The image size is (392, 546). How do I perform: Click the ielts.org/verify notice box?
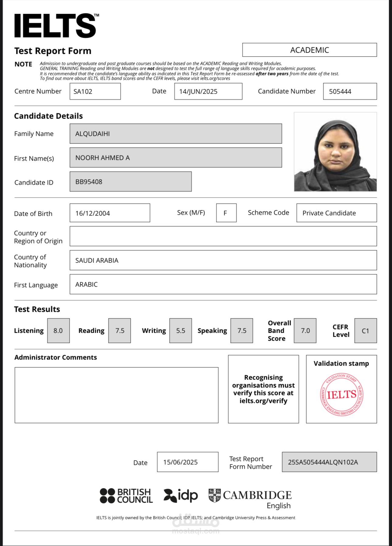(x=263, y=389)
